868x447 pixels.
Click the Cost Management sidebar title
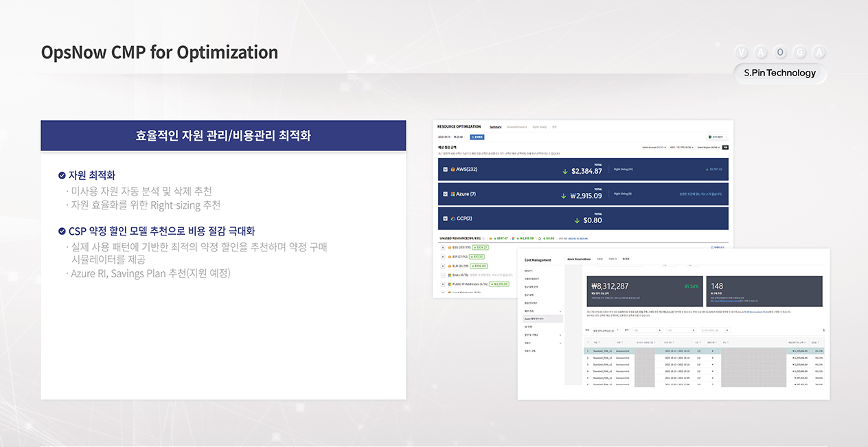point(538,260)
